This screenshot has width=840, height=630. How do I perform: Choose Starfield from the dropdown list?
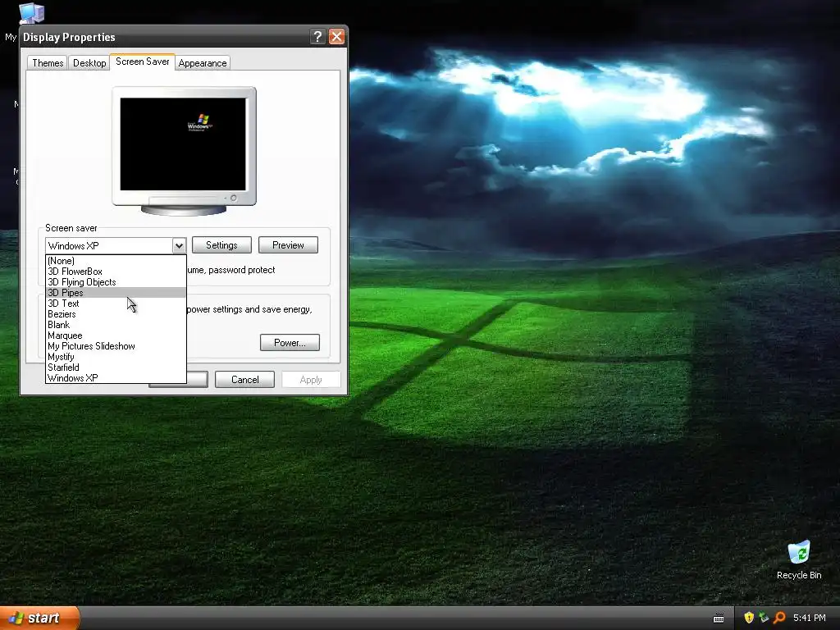116,367
